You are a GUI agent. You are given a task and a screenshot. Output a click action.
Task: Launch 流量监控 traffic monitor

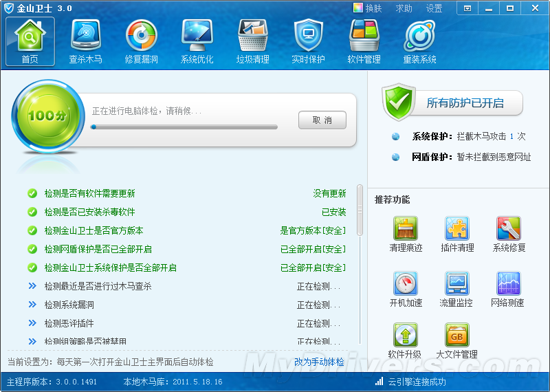tap(456, 290)
